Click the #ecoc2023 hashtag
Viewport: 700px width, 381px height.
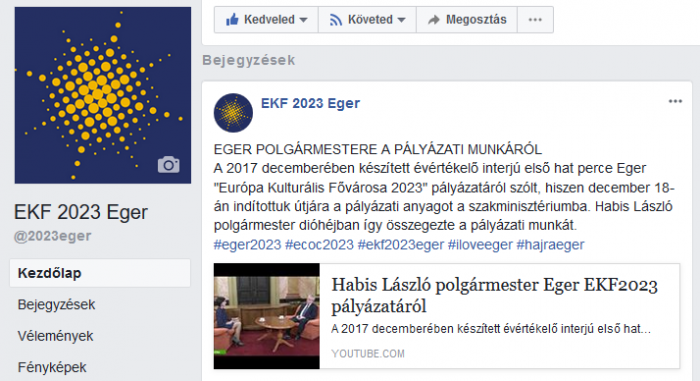pos(319,245)
